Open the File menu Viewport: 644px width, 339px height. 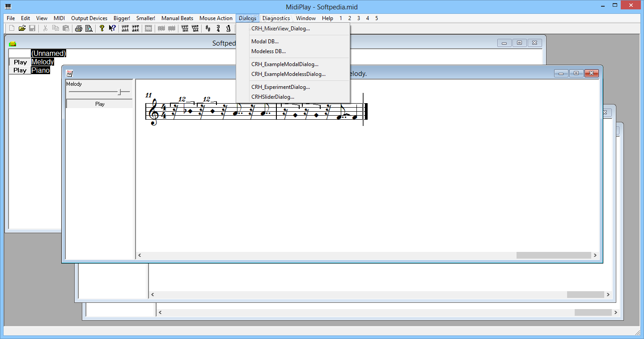pos(11,18)
